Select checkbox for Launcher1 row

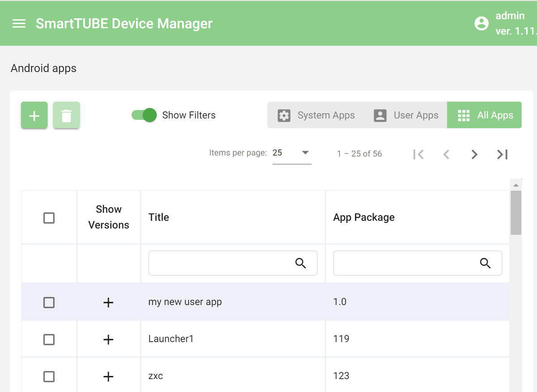(x=49, y=339)
